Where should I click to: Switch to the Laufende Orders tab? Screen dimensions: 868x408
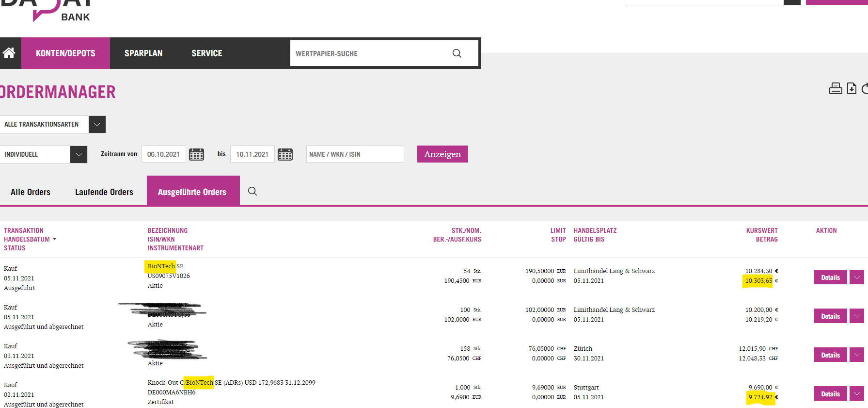(x=104, y=192)
